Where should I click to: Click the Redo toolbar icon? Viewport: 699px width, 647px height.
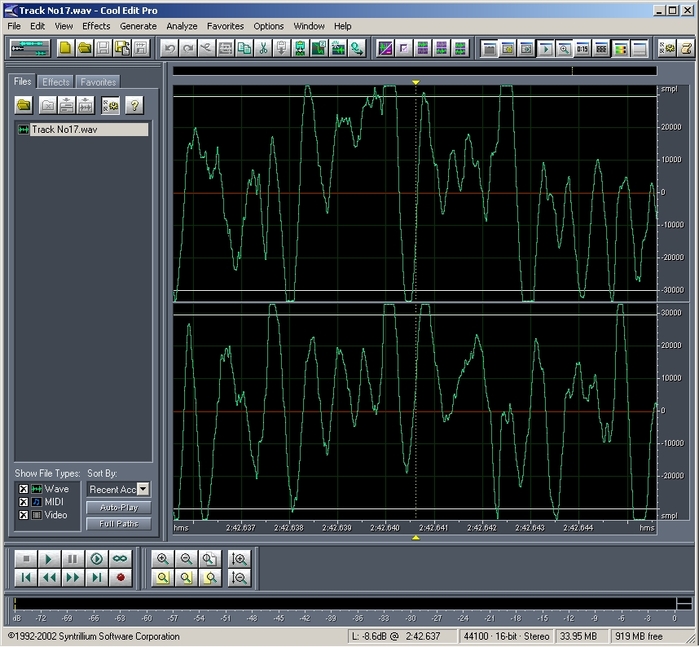(x=188, y=48)
